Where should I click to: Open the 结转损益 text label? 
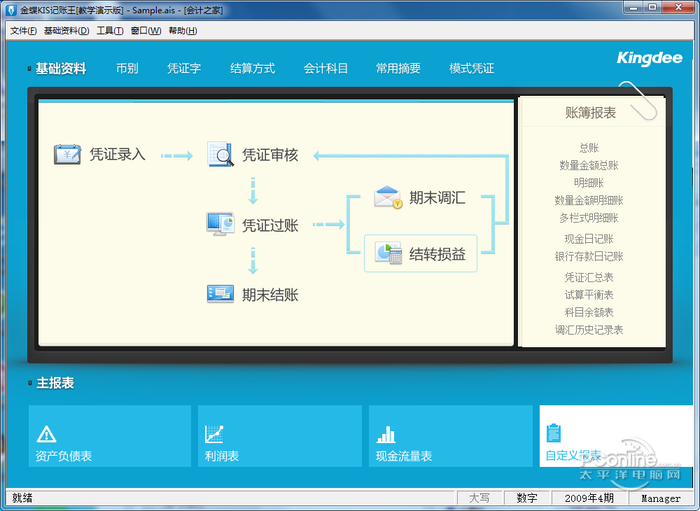click(x=437, y=254)
